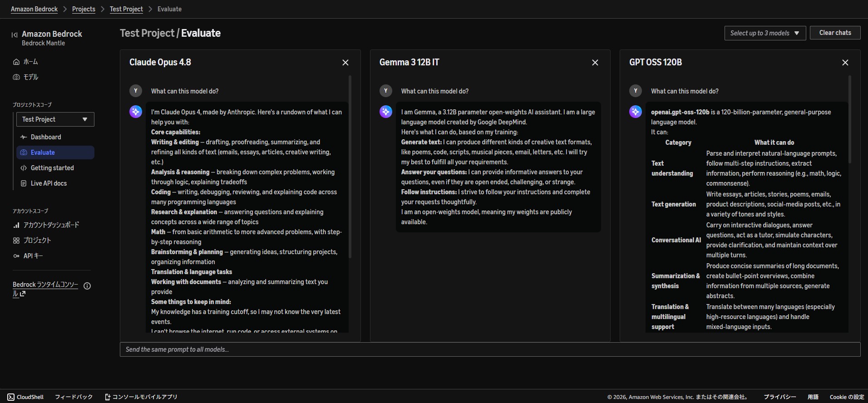Click the Evaluate brain icon
This screenshot has height=403, width=868.
[24, 152]
